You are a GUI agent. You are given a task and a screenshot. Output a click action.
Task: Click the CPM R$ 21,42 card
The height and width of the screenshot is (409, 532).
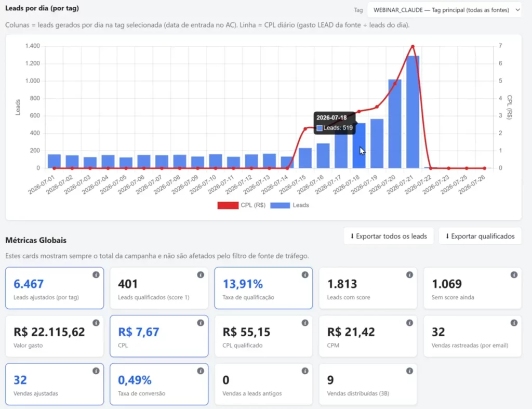coord(368,336)
